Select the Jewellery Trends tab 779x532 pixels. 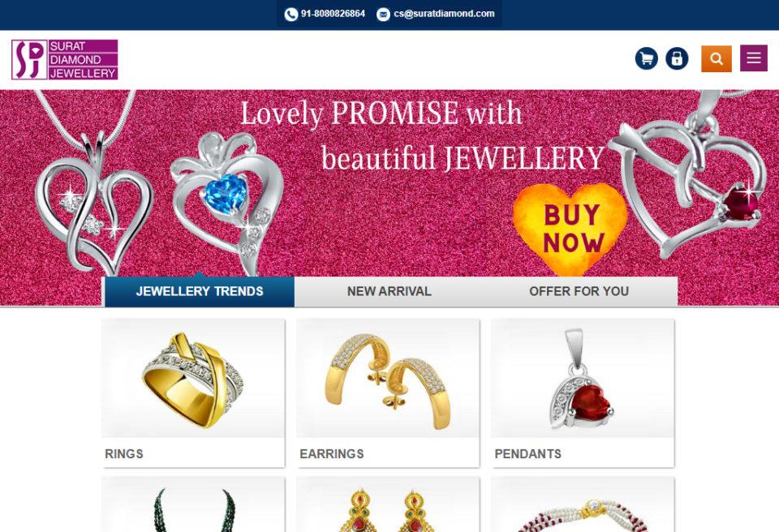pyautogui.click(x=200, y=292)
